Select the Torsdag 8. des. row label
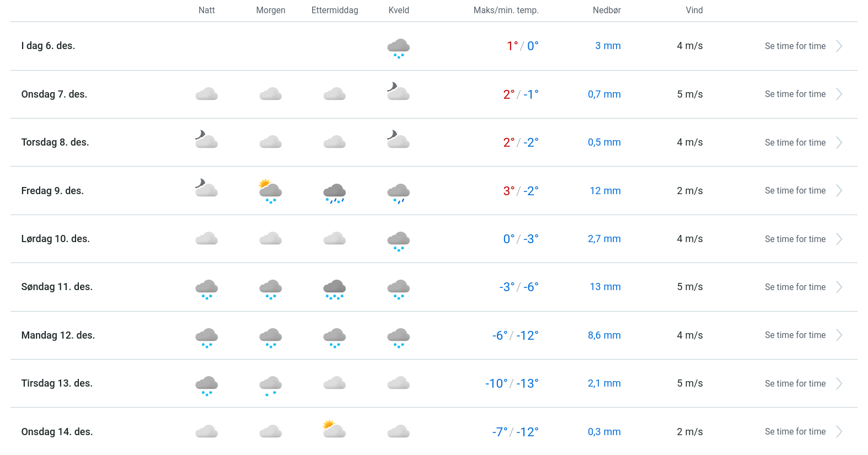This screenshot has width=868, height=455. point(55,142)
